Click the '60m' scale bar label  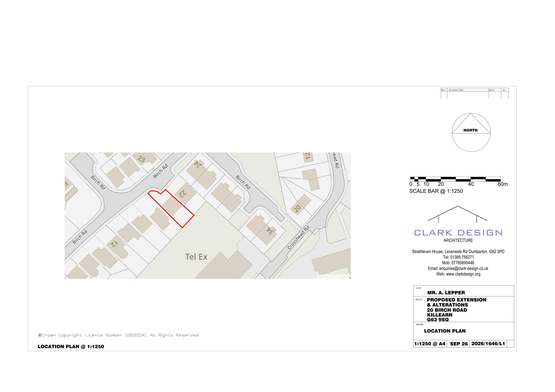coord(503,184)
